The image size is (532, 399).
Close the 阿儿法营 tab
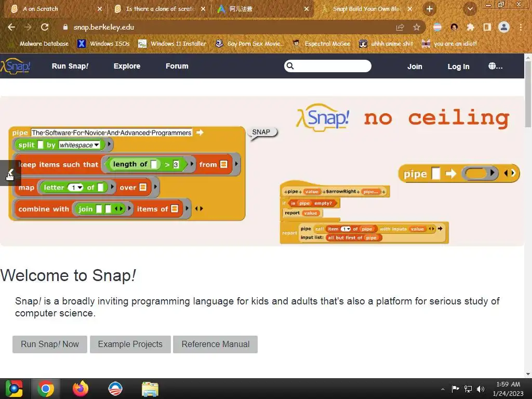click(x=306, y=9)
